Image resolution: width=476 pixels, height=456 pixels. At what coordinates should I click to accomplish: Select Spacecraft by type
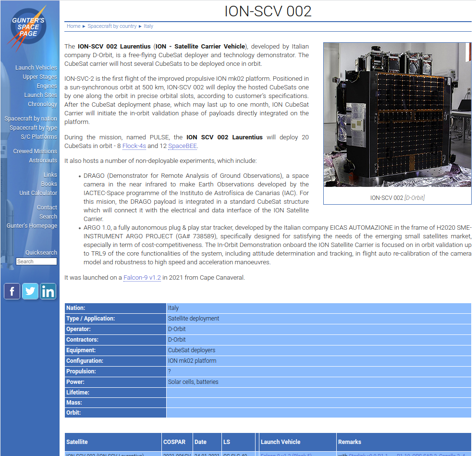tap(34, 127)
